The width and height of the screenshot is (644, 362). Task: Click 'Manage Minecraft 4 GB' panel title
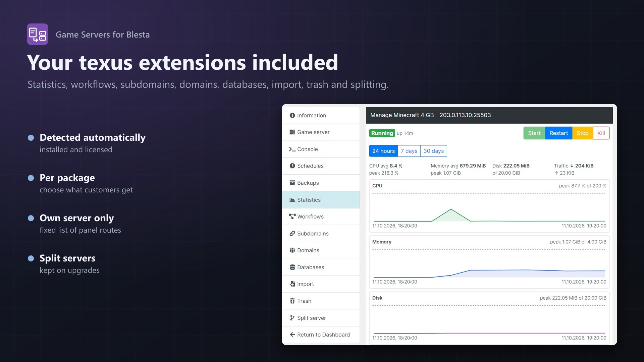click(430, 115)
